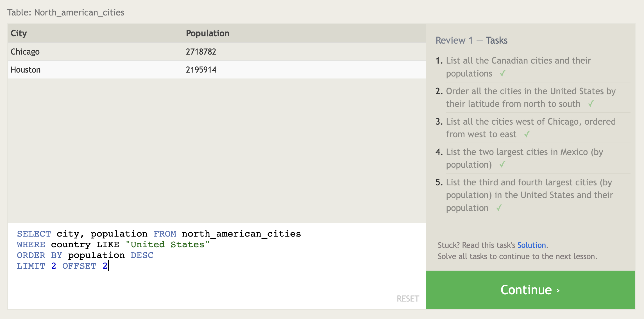
Task: Select task 4 about Mexico's two largest cities
Action: (524, 158)
